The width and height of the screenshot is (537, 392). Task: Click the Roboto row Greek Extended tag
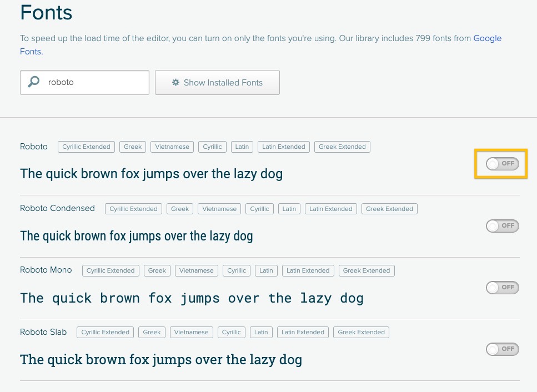[x=342, y=147]
